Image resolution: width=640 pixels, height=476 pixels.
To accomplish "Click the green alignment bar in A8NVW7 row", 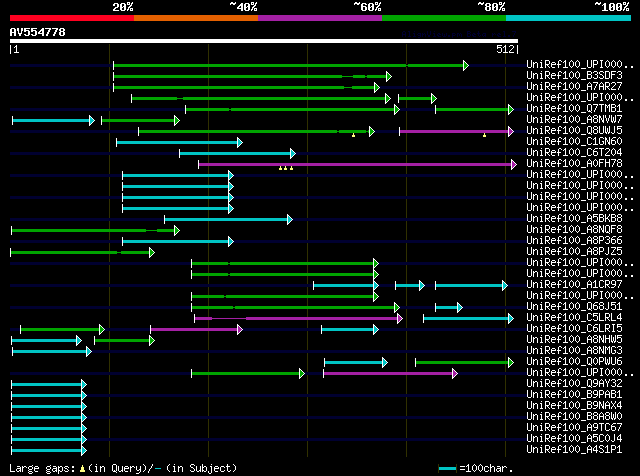I will tap(140, 120).
